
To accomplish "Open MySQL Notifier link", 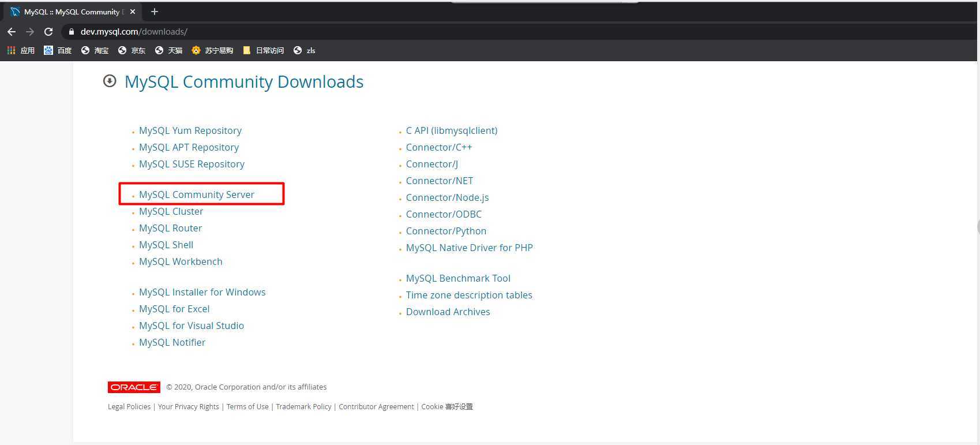I will point(172,342).
